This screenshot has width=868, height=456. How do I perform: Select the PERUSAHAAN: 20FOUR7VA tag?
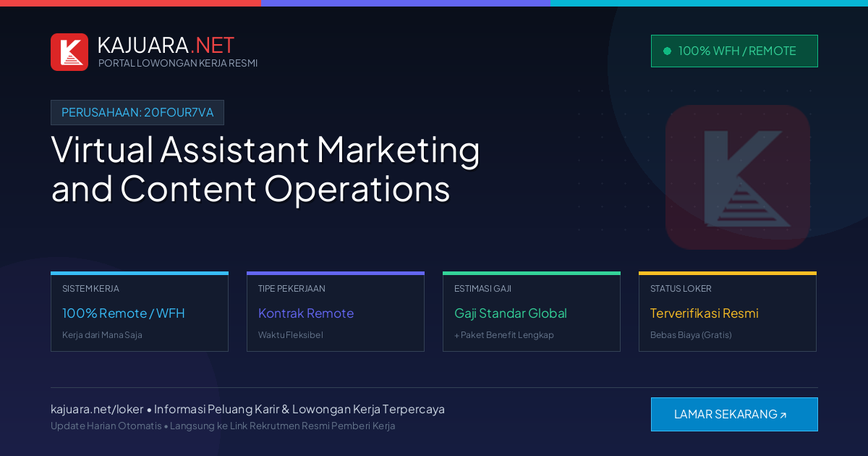point(137,112)
